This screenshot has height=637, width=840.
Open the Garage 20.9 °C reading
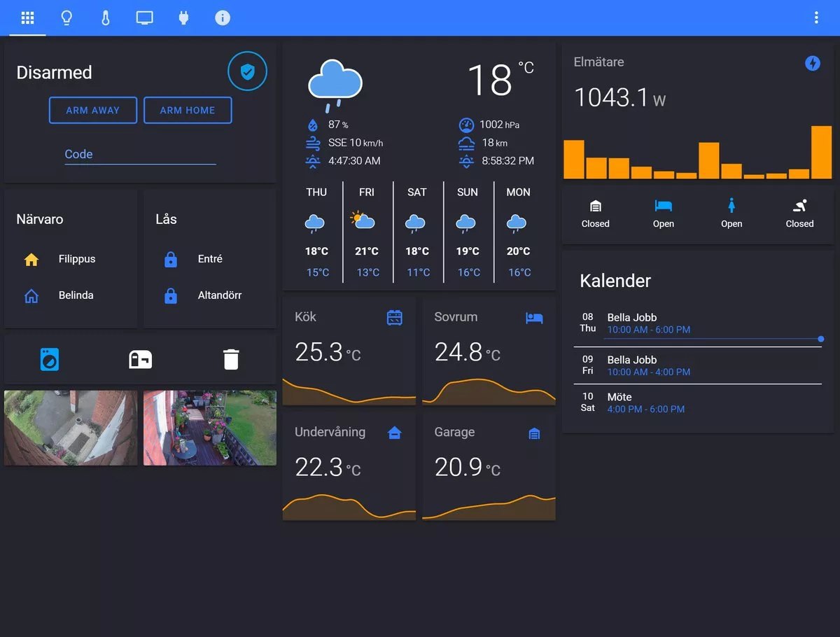[x=467, y=467]
